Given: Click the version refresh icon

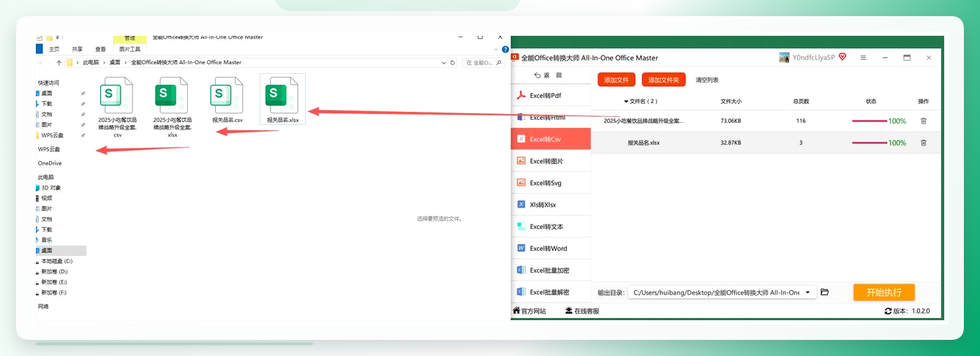Looking at the screenshot, I should click(x=888, y=311).
